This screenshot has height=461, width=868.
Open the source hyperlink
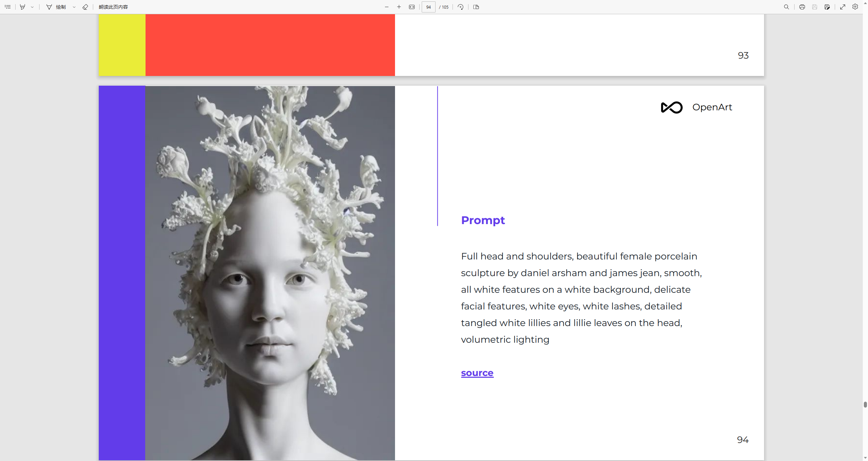[x=477, y=373]
